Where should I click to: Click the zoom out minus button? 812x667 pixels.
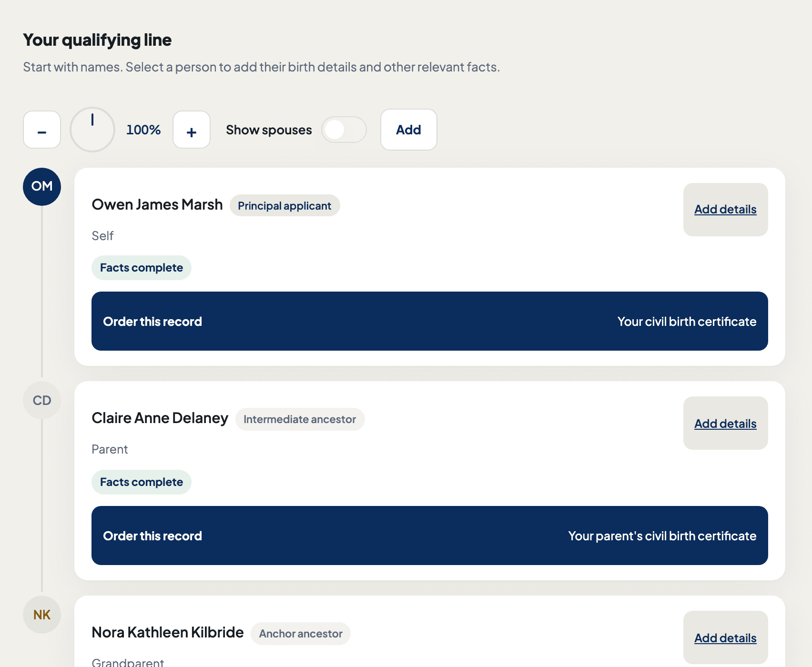42,130
